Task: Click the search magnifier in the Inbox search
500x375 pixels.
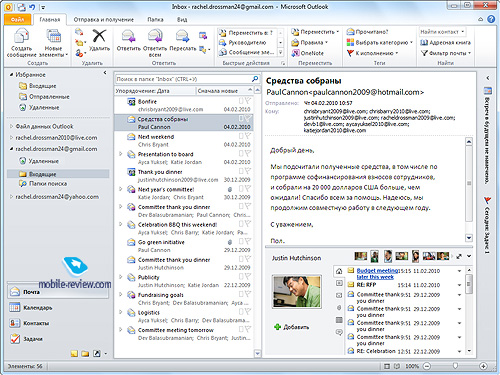Action: pyautogui.click(x=255, y=79)
